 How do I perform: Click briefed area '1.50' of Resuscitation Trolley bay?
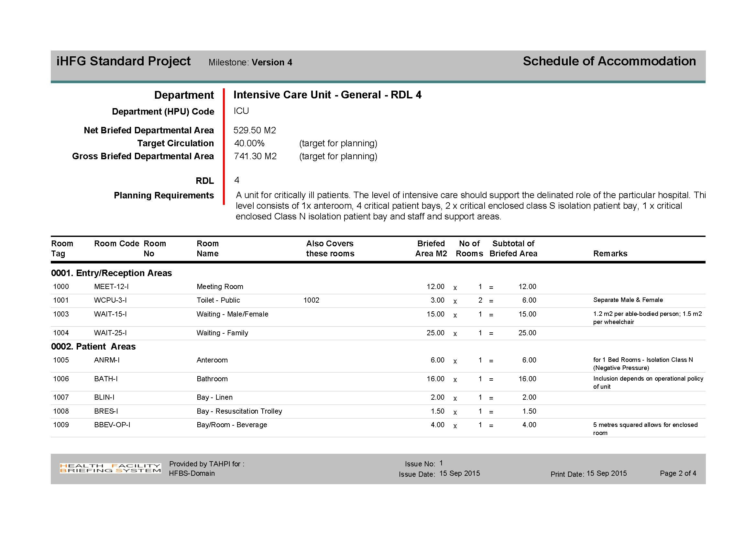point(437,411)
